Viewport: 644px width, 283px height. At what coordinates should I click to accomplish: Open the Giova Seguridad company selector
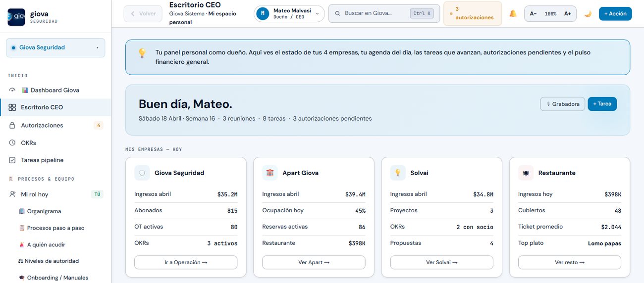[x=55, y=47]
